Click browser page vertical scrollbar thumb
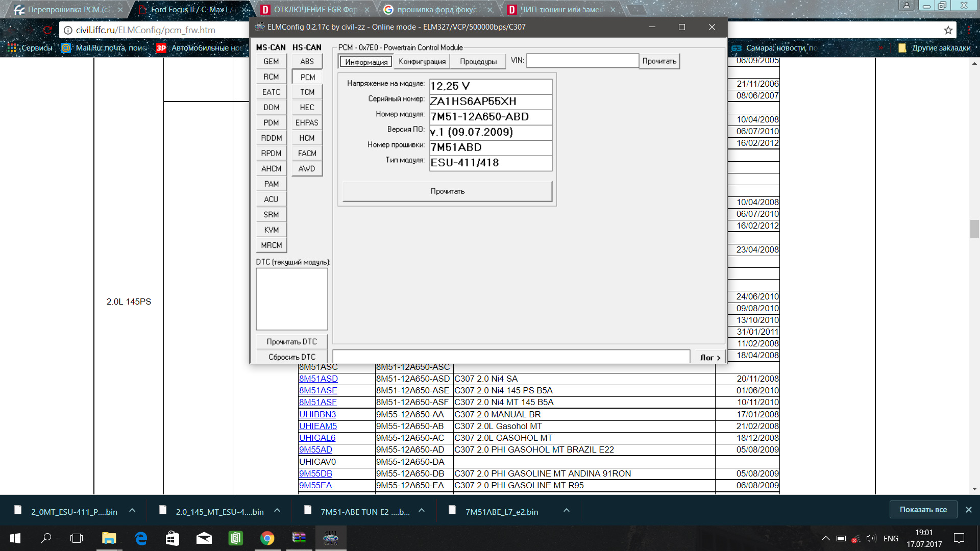This screenshot has width=980, height=551. 974,229
